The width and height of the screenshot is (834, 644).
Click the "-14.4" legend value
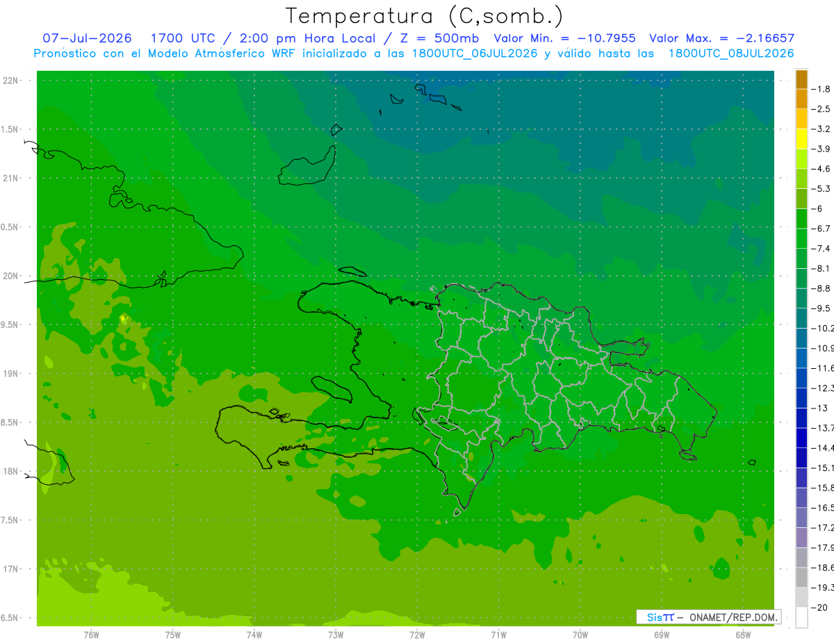pyautogui.click(x=823, y=447)
